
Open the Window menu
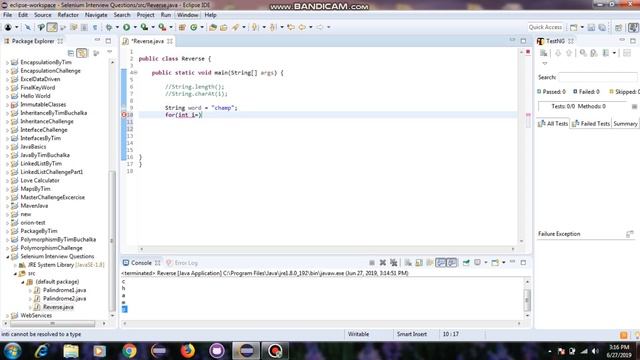[187, 15]
